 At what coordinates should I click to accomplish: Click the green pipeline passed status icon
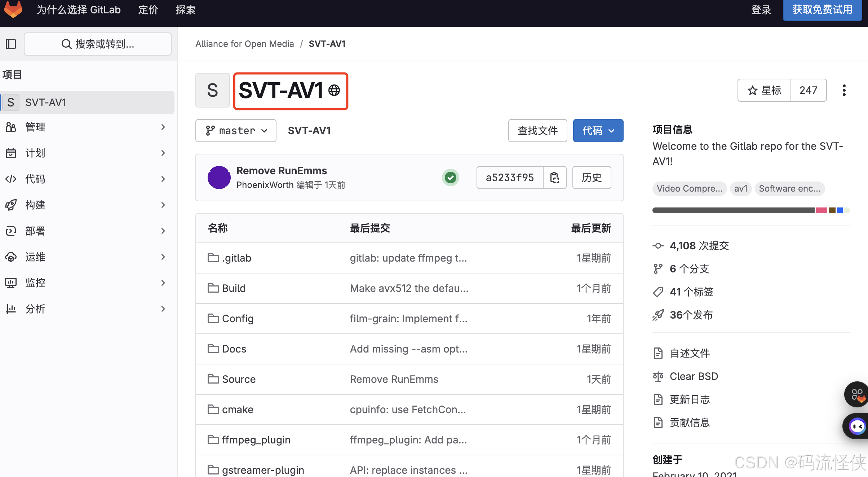(x=450, y=178)
